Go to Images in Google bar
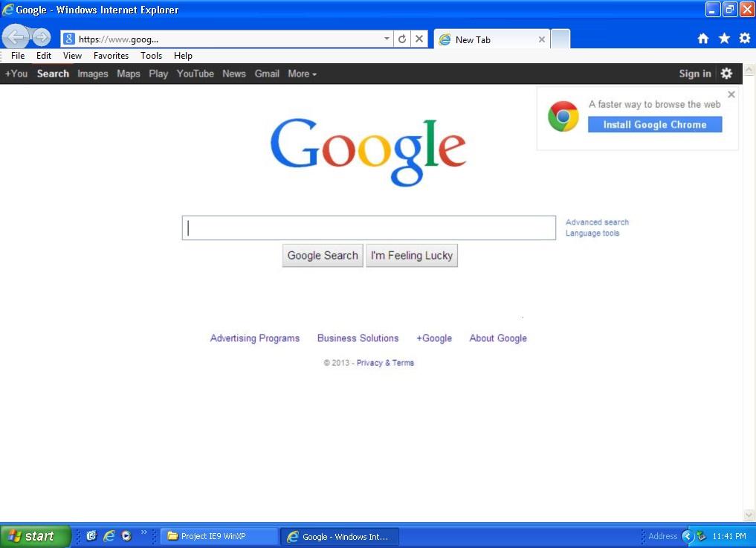Image resolution: width=756 pixels, height=548 pixels. (x=93, y=74)
